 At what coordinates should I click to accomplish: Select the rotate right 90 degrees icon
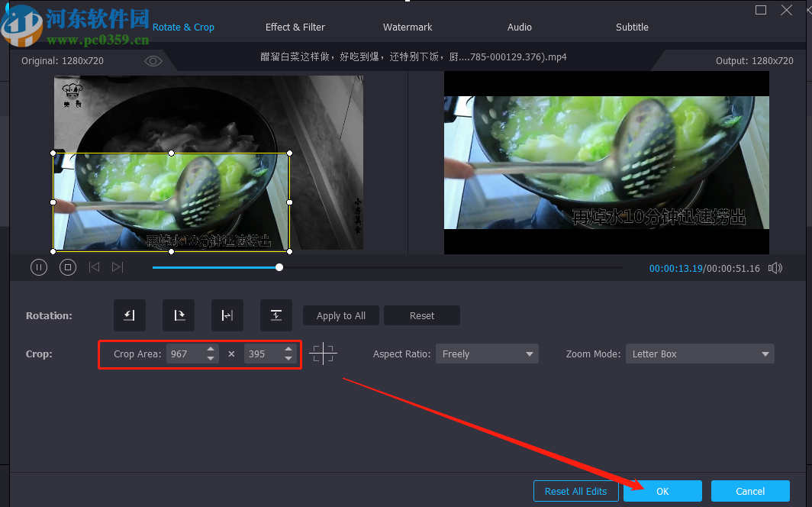coord(178,315)
